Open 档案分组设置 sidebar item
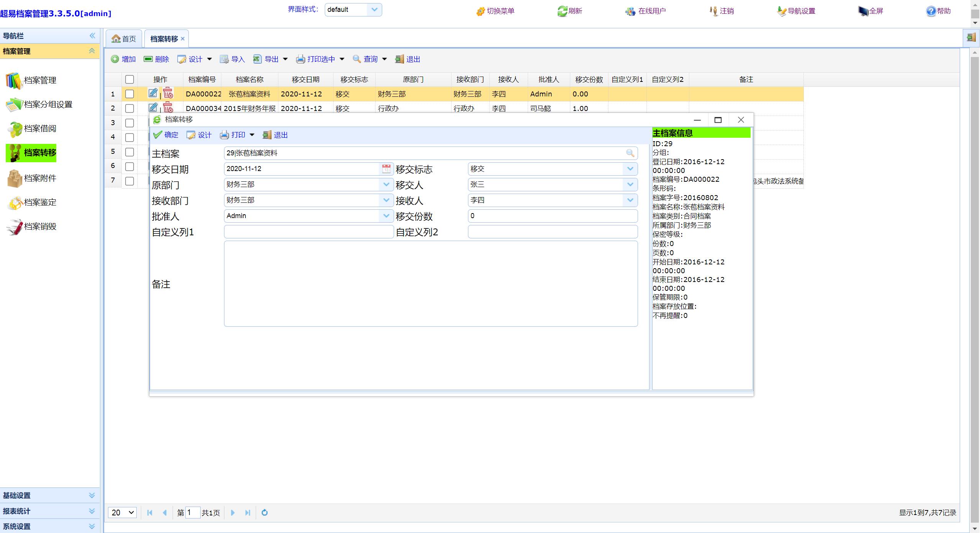980x533 pixels. 39,104
